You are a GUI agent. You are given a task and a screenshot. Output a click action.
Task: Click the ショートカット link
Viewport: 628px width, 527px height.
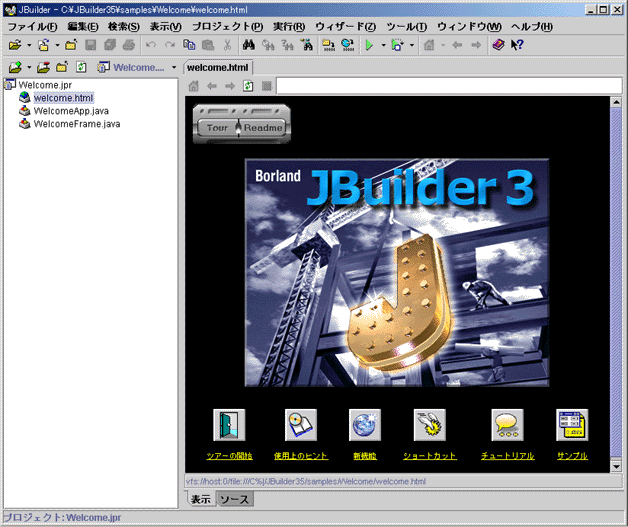[x=429, y=456]
